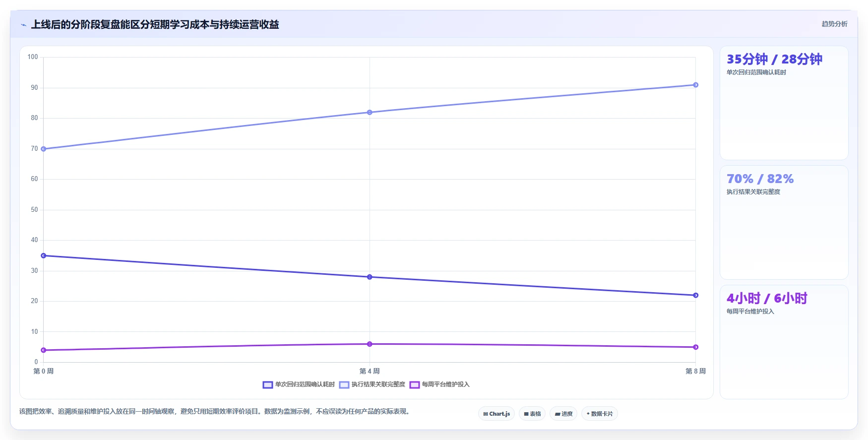
Task: Click the 35 point at 第 0 周
Action: click(x=44, y=255)
